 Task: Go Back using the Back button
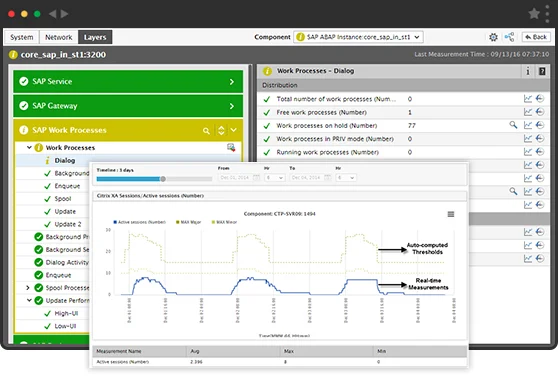(x=536, y=37)
